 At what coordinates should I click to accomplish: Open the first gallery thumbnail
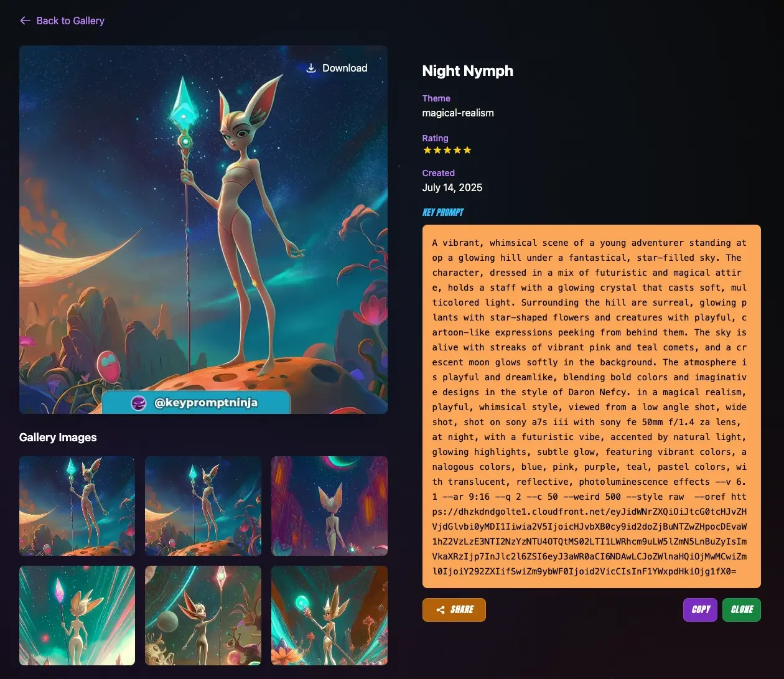point(77,506)
